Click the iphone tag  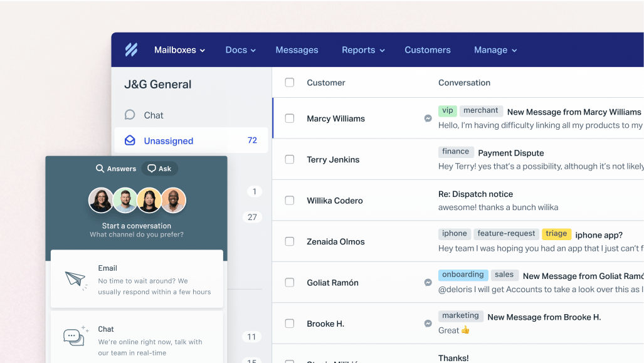pos(454,234)
